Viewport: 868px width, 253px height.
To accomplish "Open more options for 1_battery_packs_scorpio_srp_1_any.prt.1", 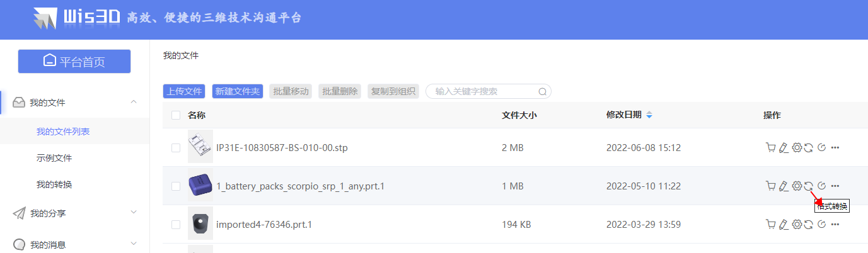I will [835, 186].
